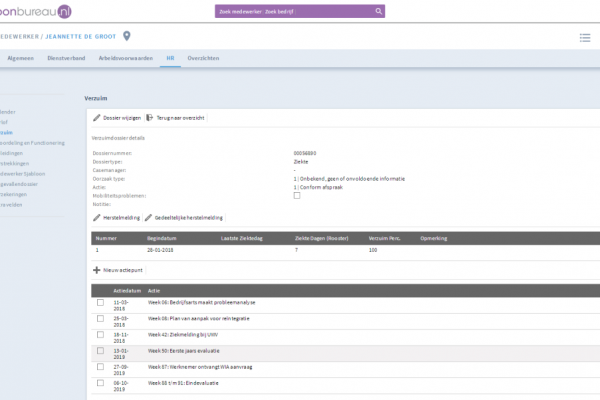This screenshot has width=600, height=400.
Task: Toggle the Mobiliteitsproblemen checkbox
Action: tap(297, 195)
